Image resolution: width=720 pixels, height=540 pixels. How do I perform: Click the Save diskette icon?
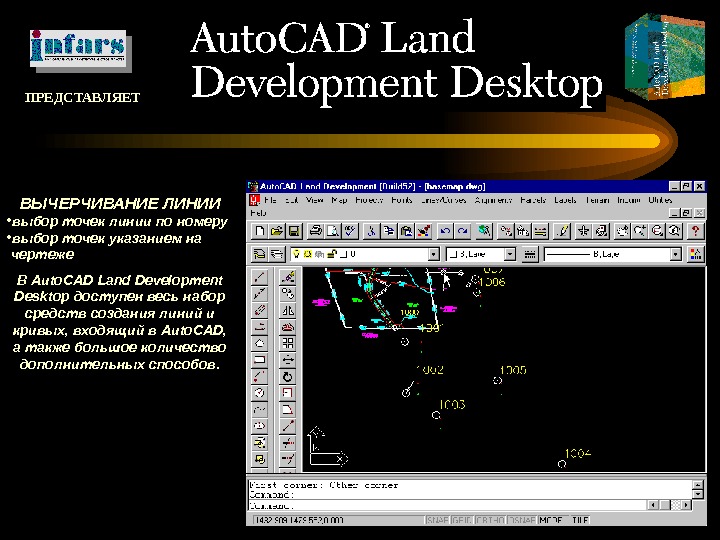pyautogui.click(x=294, y=231)
